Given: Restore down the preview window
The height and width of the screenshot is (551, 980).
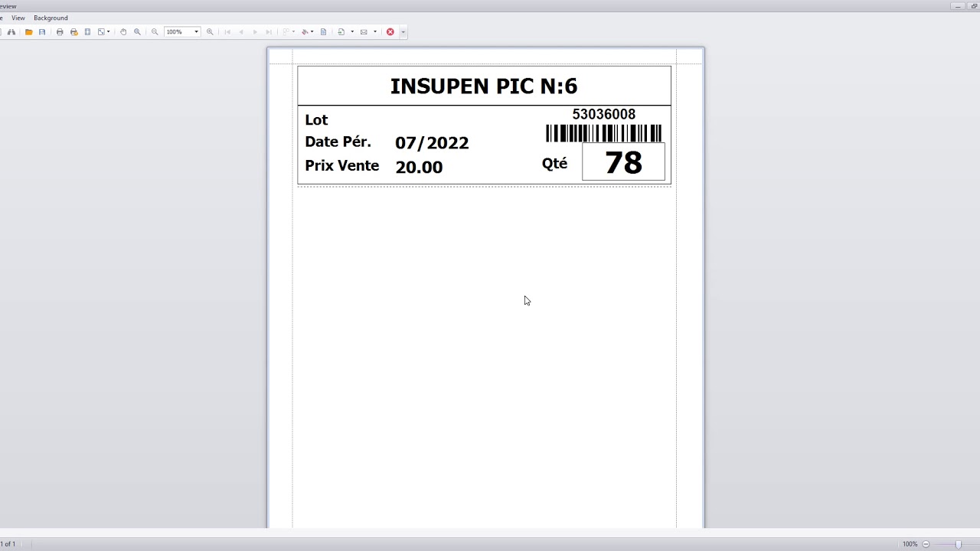Looking at the screenshot, I should pos(974,6).
